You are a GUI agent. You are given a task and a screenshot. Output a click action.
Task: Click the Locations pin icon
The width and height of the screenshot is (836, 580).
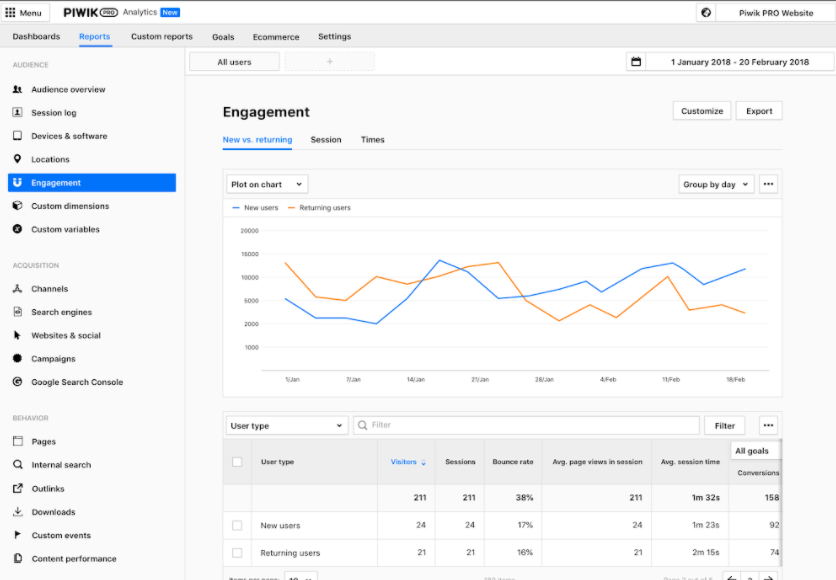[18, 160]
